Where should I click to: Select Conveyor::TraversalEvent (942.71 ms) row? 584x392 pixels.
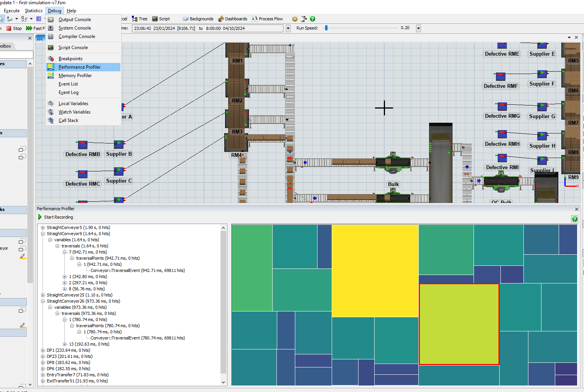[x=138, y=270]
